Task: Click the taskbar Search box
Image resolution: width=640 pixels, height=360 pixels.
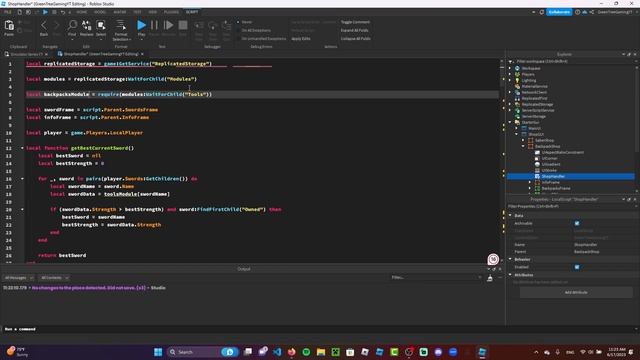Action: pos(202,352)
